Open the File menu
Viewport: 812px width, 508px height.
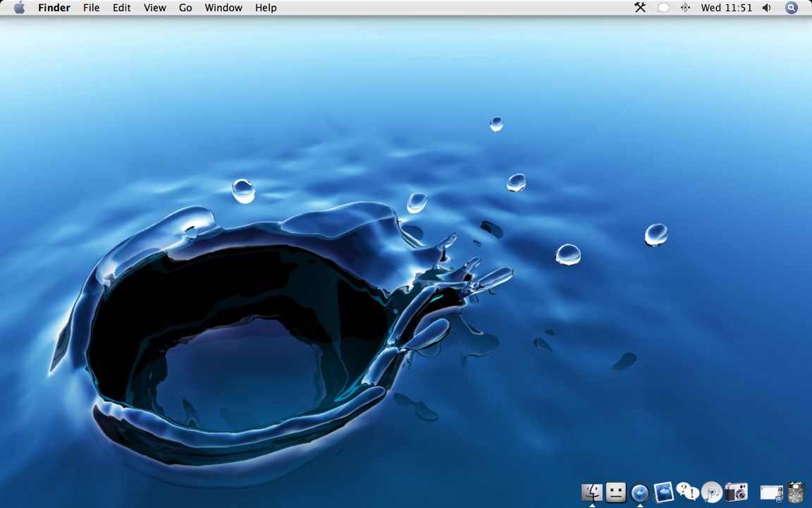(91, 8)
